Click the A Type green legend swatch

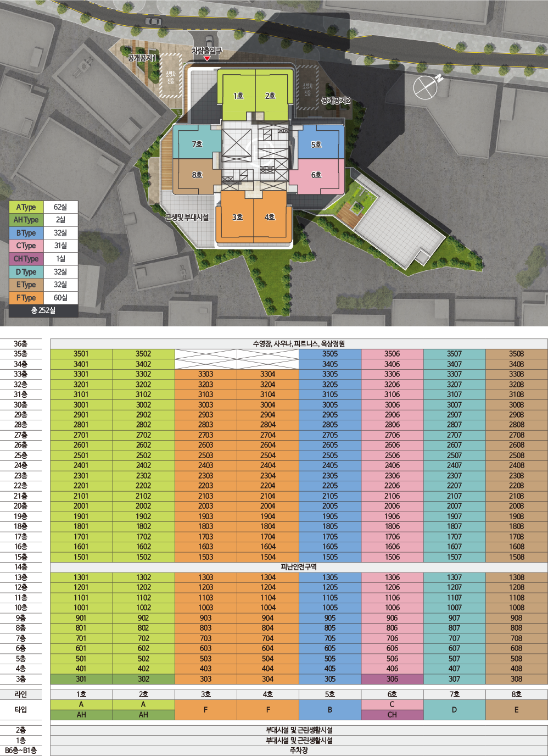click(x=26, y=207)
